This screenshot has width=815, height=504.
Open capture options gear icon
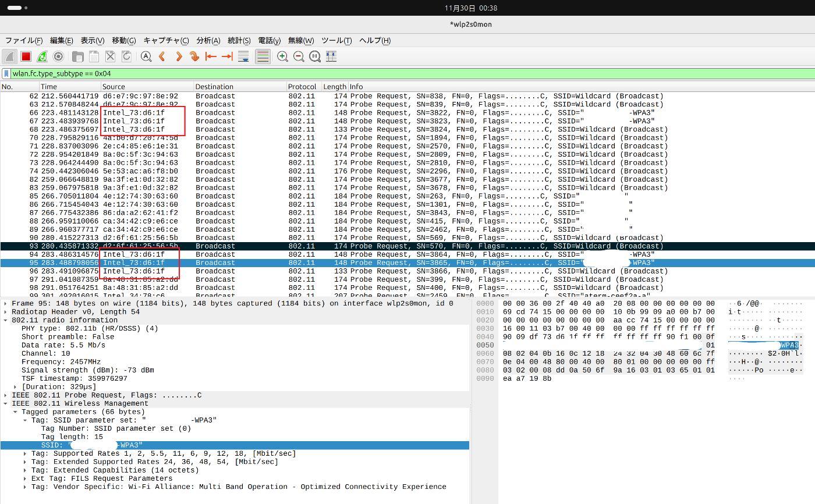click(58, 56)
